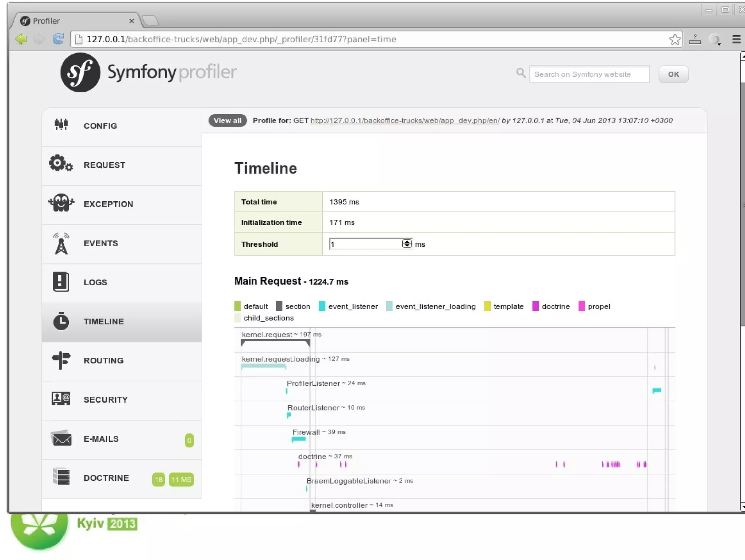Image resolution: width=745 pixels, height=560 pixels.
Task: Click the doctrine queries badge 18
Action: [x=159, y=480]
